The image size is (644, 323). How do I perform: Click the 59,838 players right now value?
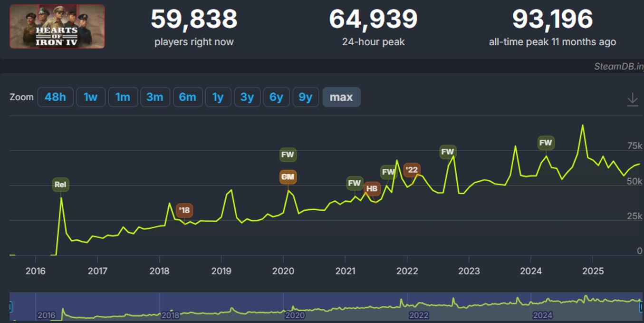pyautogui.click(x=194, y=19)
